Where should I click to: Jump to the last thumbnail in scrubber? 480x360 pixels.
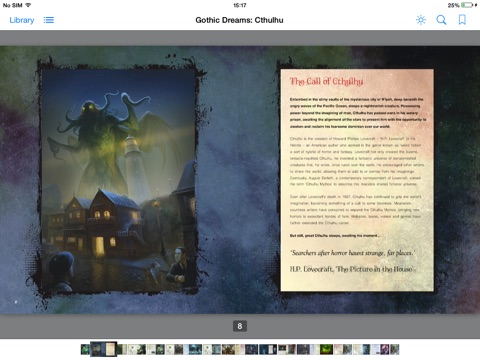395,349
